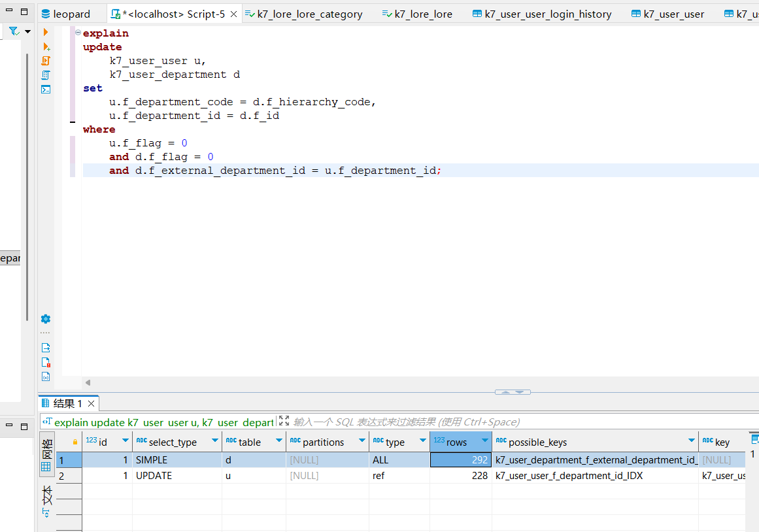This screenshot has height=532, width=759.
Task: Open the editor settings gear icon
Action: pyautogui.click(x=46, y=319)
